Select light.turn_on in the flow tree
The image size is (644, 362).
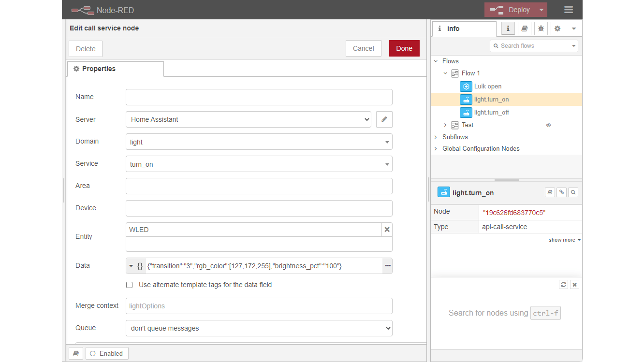[492, 100]
